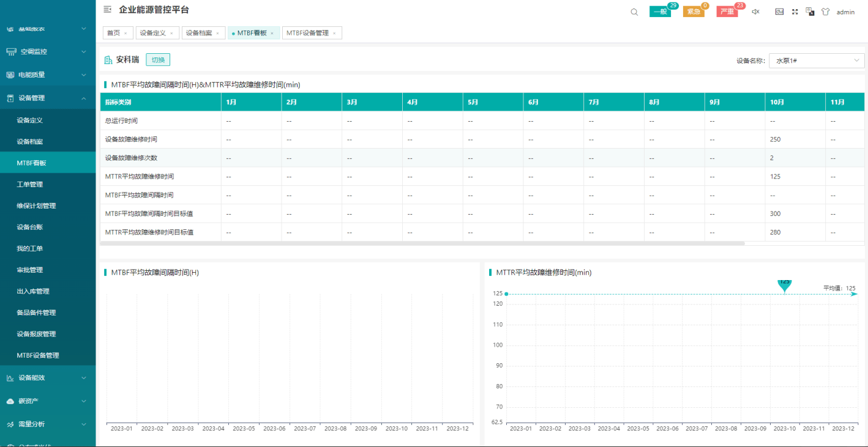Click the language translate icon

(x=810, y=12)
